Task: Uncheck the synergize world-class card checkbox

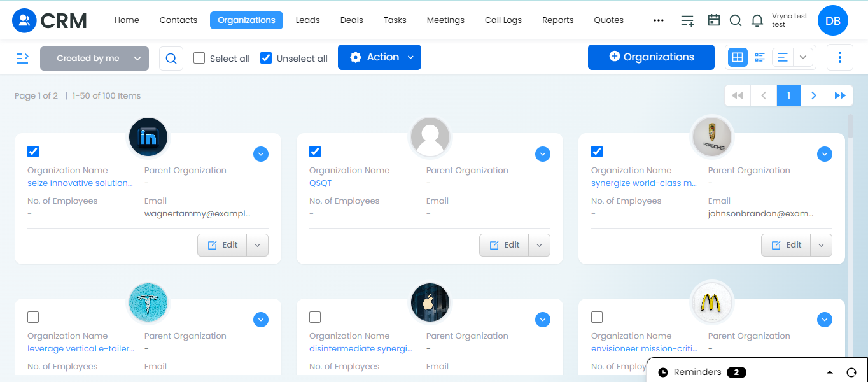Action: coord(597,152)
